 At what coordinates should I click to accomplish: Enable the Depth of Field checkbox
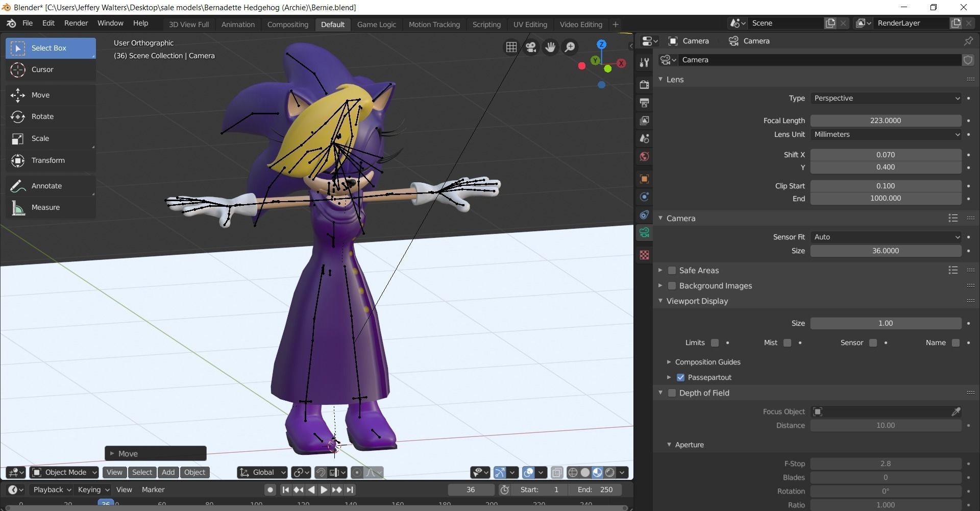(672, 393)
